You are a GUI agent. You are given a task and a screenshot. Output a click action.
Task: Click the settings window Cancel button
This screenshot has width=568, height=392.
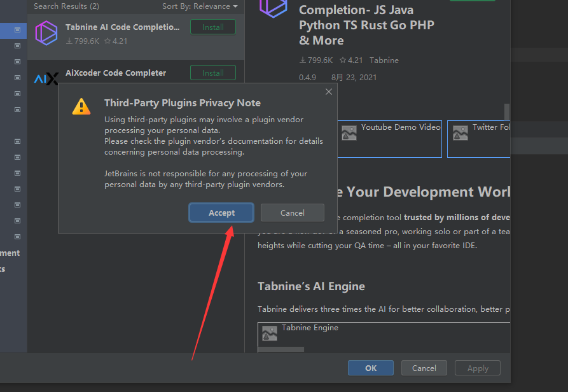[x=424, y=368]
